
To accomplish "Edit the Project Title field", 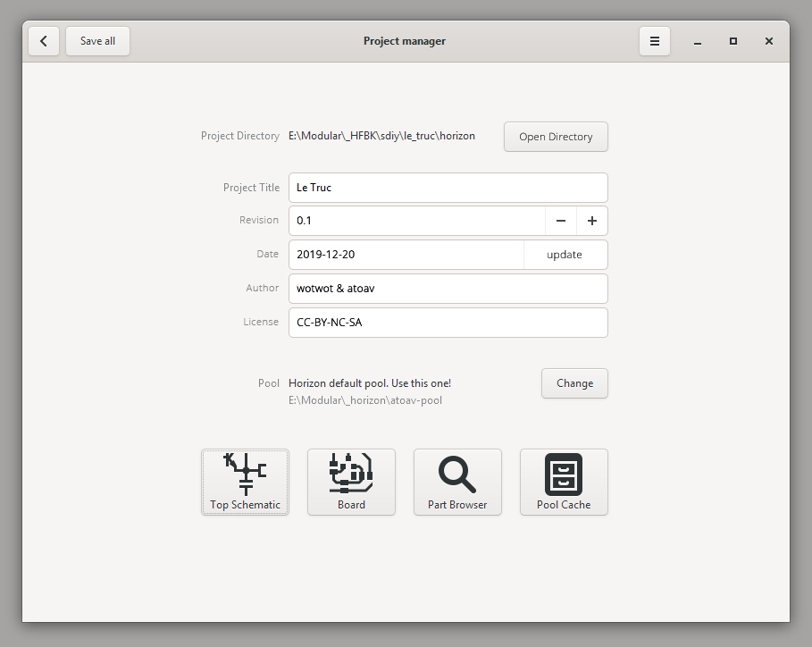I will click(448, 188).
